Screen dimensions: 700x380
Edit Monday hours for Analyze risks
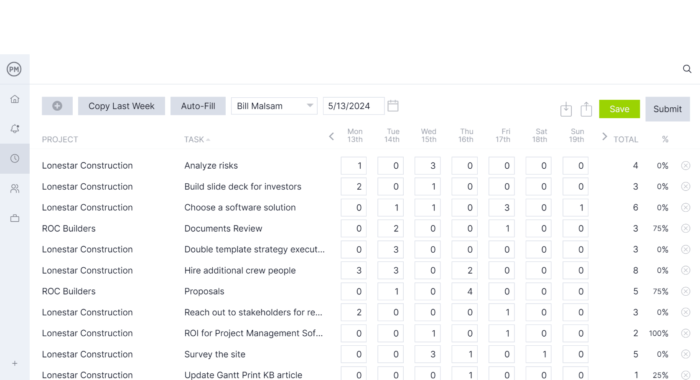tap(354, 166)
